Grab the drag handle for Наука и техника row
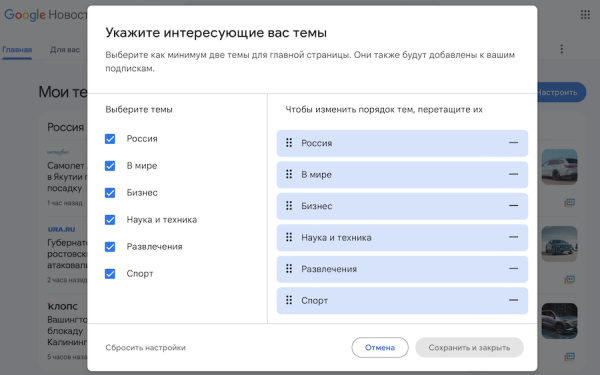This screenshot has width=600, height=375. click(x=289, y=237)
